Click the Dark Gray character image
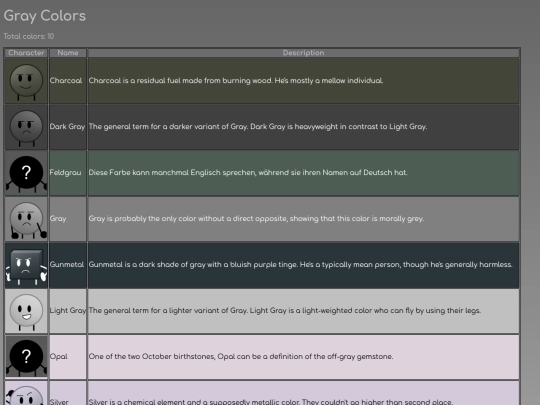Screen dimensions: 540x405 click(x=26, y=127)
